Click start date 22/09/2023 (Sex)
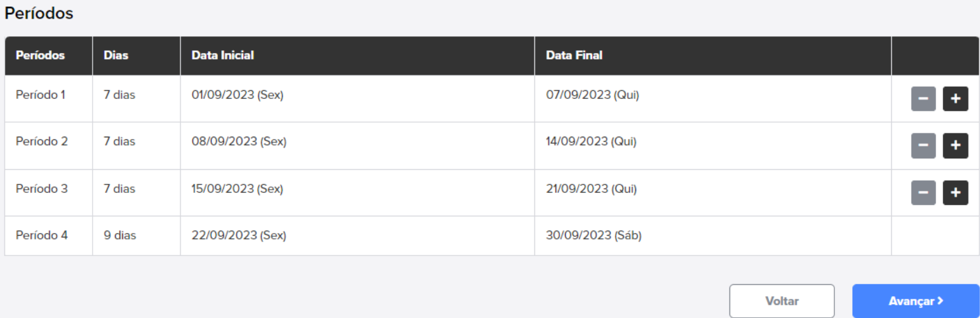980x318 pixels. (x=239, y=236)
